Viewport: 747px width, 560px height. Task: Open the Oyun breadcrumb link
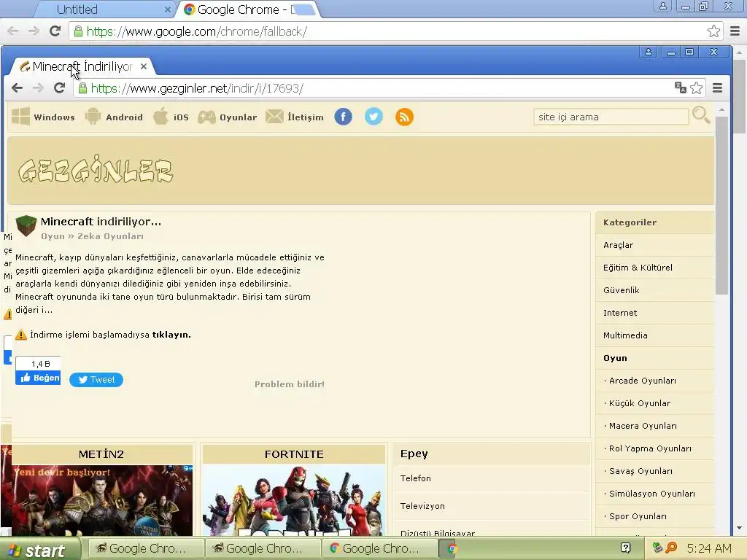[53, 236]
